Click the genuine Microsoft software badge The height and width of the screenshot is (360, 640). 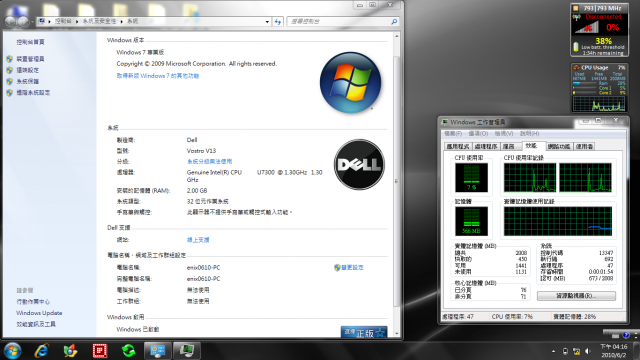point(364,332)
